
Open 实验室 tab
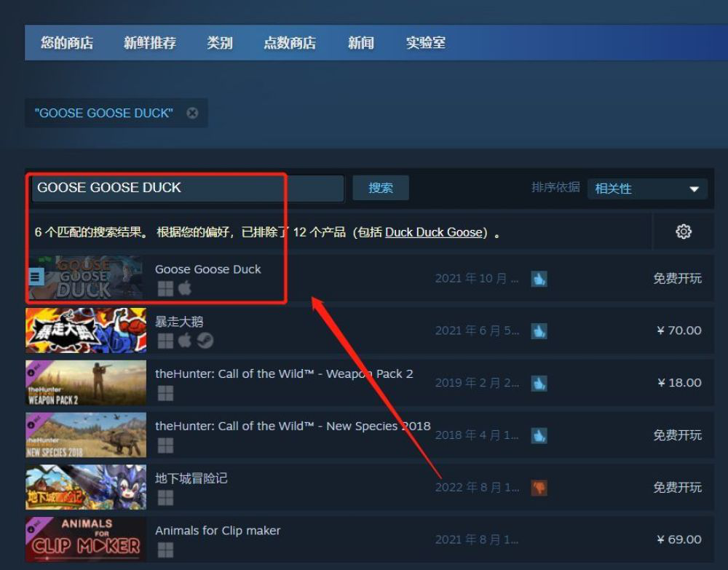[426, 43]
